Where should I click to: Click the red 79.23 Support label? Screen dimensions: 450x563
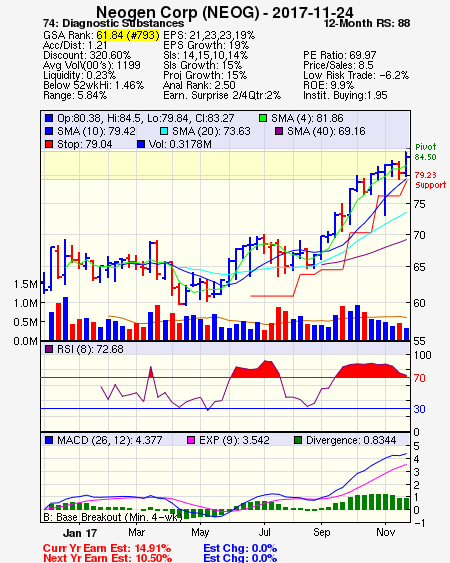(430, 180)
